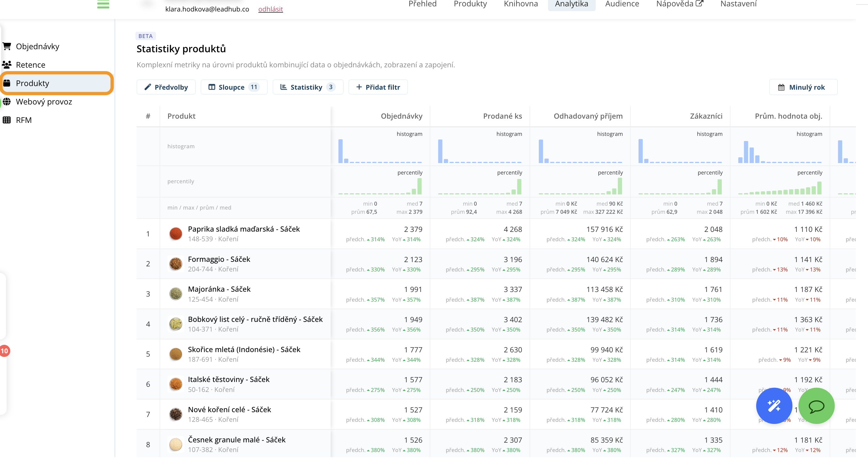868x465 pixels.
Task: Click the odhlásit logout link
Action: (270, 9)
